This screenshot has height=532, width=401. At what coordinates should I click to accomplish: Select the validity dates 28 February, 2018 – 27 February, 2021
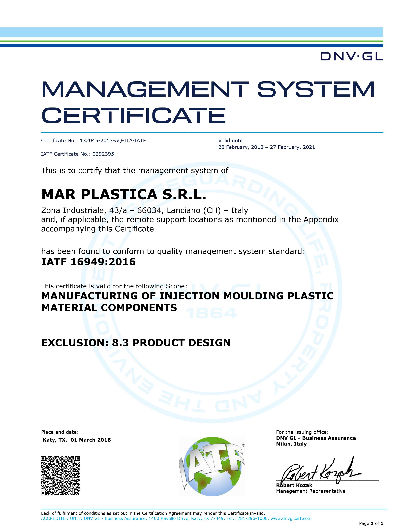tap(266, 147)
